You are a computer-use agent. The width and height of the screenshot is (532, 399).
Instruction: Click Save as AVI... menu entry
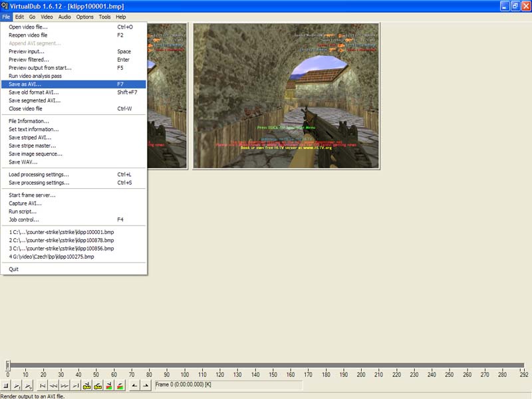point(74,84)
